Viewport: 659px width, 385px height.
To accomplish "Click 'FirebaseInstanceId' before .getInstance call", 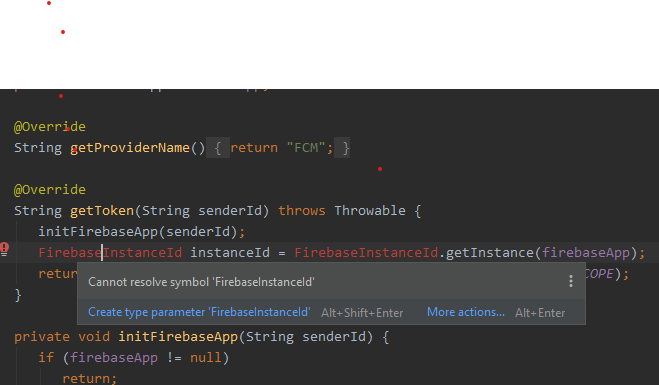I will pyautogui.click(x=366, y=253).
